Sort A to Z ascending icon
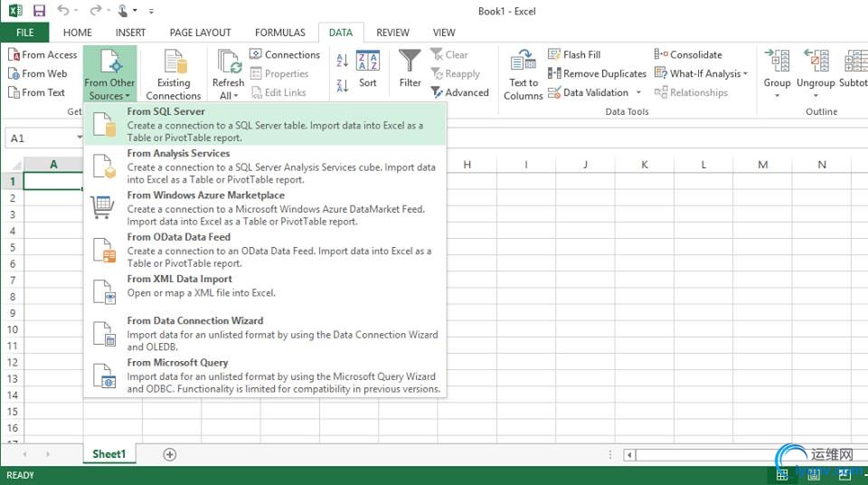This screenshot has height=485, width=868. coord(343,61)
